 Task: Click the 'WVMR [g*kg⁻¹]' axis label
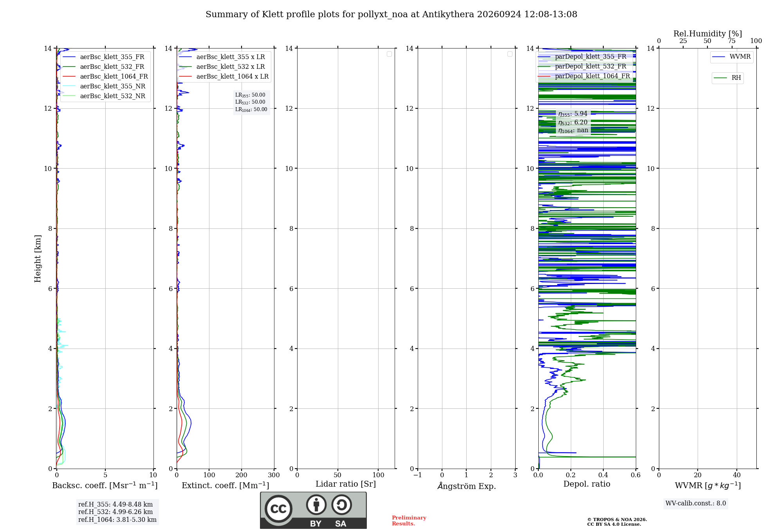[x=708, y=485]
